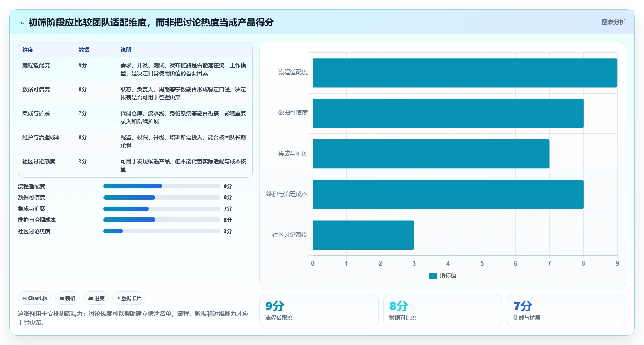Viewport: 644px width, 345px height.
Task: Click the x-axis tick label 5
Action: (x=482, y=263)
